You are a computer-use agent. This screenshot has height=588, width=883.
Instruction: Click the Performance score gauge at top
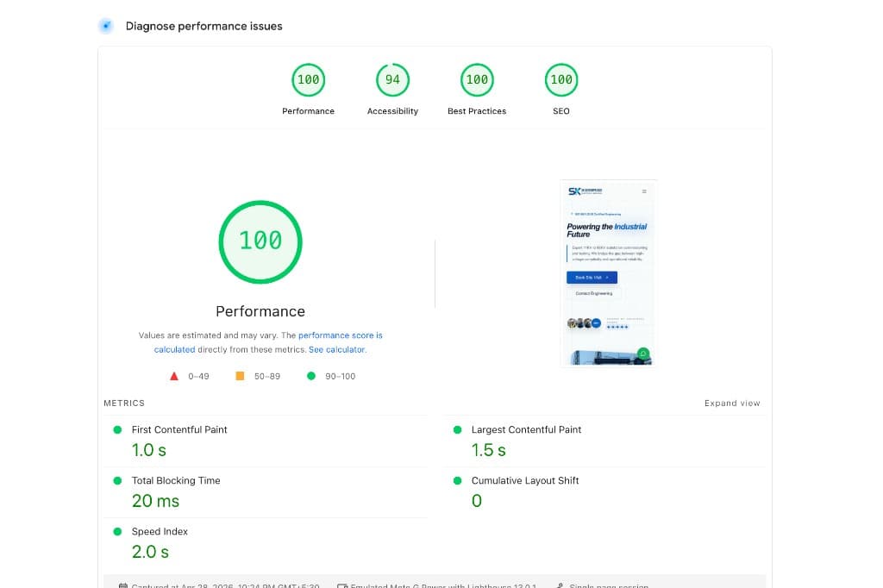click(308, 78)
